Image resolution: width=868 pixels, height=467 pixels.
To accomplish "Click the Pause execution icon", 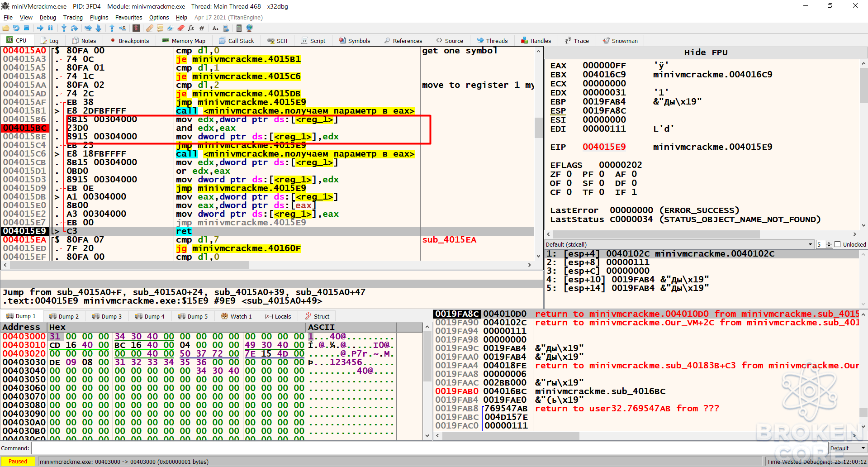I will [x=50, y=28].
